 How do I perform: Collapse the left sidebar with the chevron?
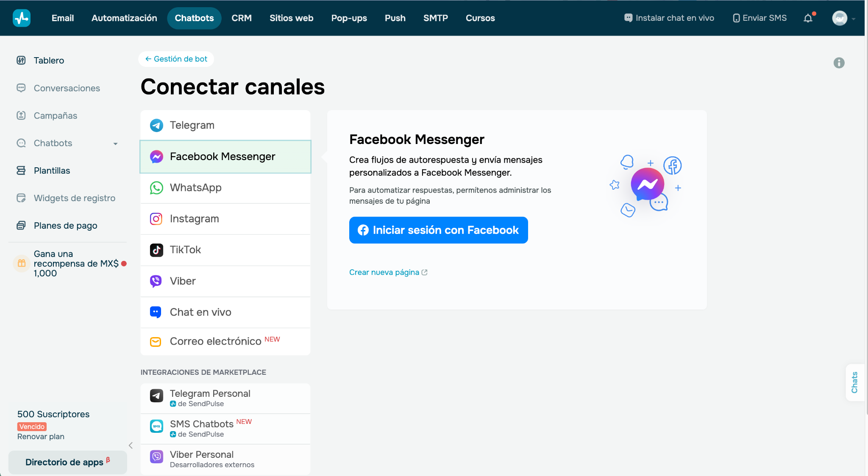131,445
